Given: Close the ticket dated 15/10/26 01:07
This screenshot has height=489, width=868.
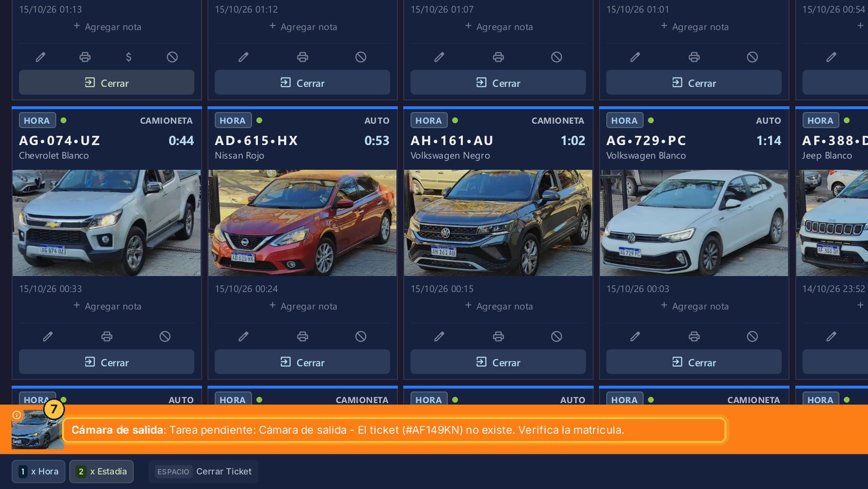Looking at the screenshot, I should (498, 82).
